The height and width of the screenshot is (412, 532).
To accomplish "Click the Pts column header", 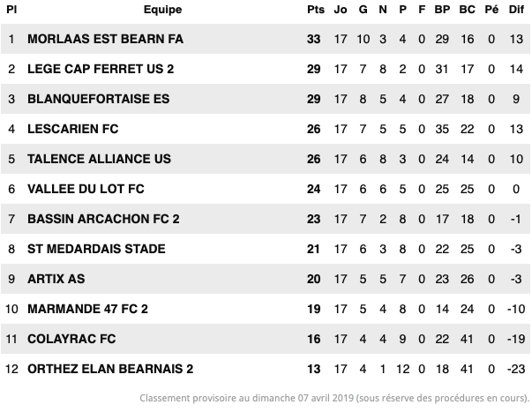I will [316, 10].
